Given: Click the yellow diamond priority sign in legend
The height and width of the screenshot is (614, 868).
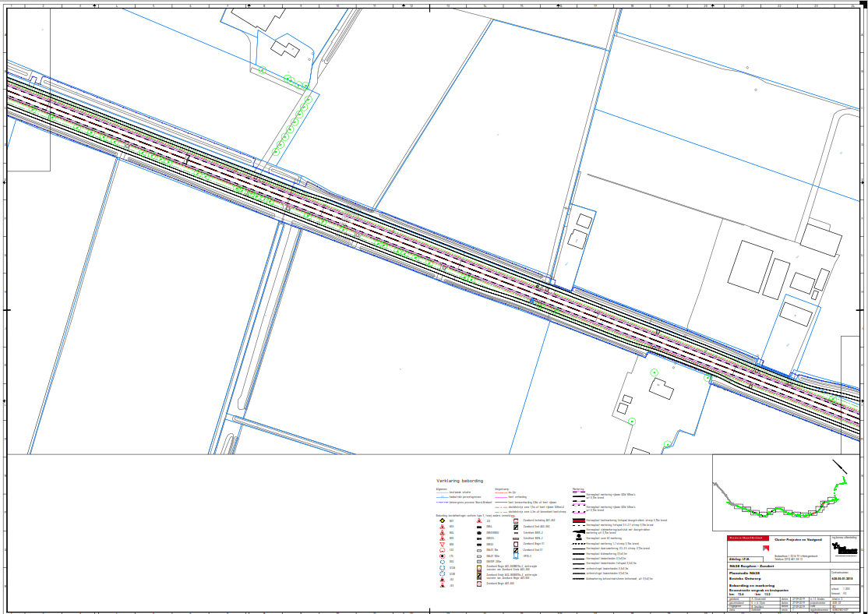Looking at the screenshot, I should coord(442,521).
